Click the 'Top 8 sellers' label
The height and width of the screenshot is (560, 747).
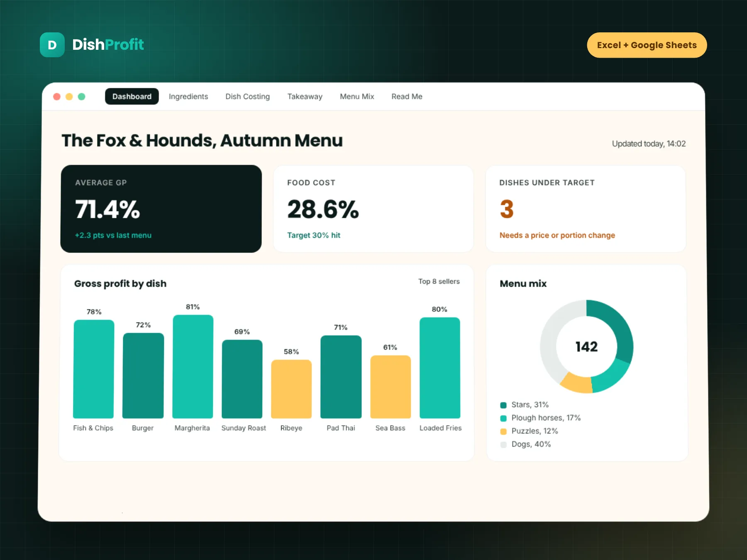439,281
